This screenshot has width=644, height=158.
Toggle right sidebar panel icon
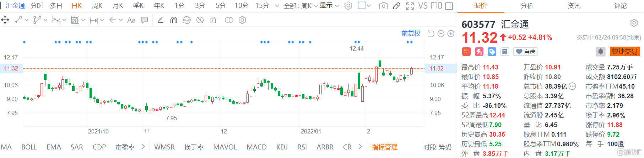tap(449, 6)
